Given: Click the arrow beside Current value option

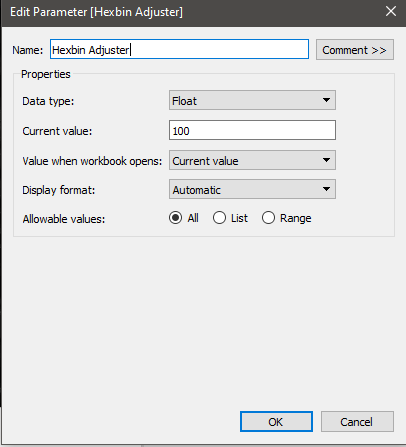Looking at the screenshot, I should click(x=326, y=160).
